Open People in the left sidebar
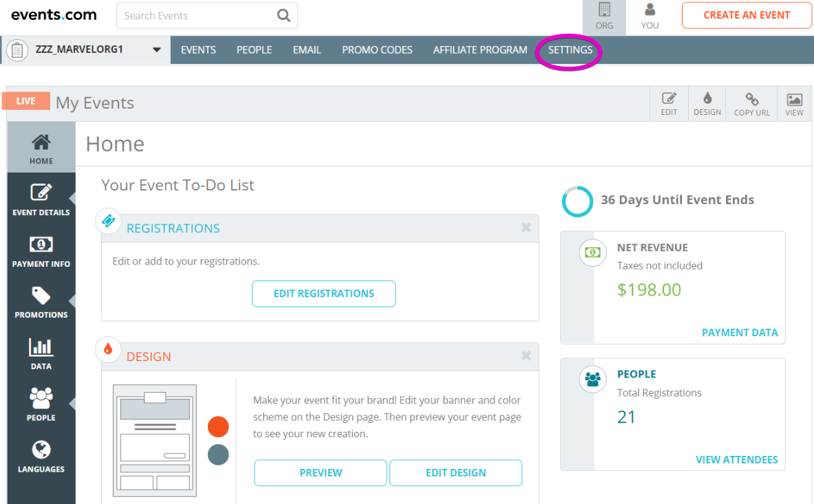The width and height of the screenshot is (814, 504). click(41, 405)
